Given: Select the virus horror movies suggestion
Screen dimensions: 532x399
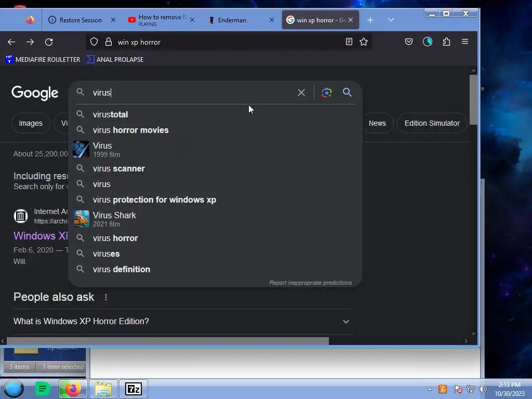Looking at the screenshot, I should [215, 130].
